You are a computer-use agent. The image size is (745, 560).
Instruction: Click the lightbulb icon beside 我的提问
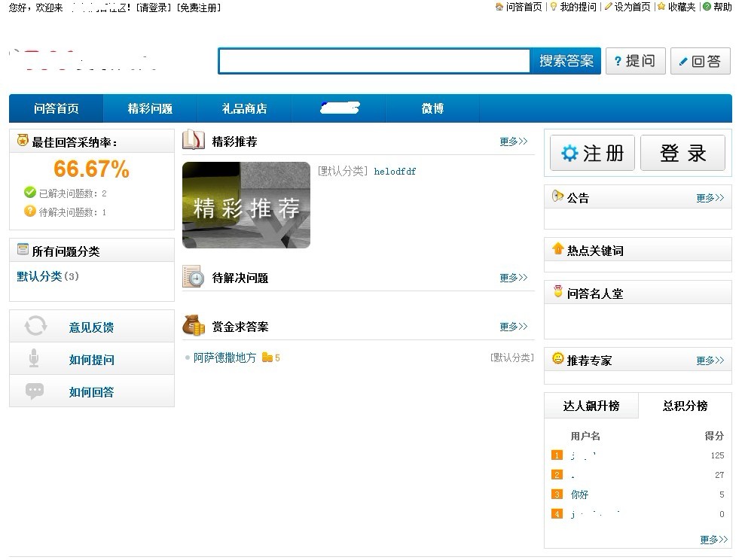pos(554,7)
